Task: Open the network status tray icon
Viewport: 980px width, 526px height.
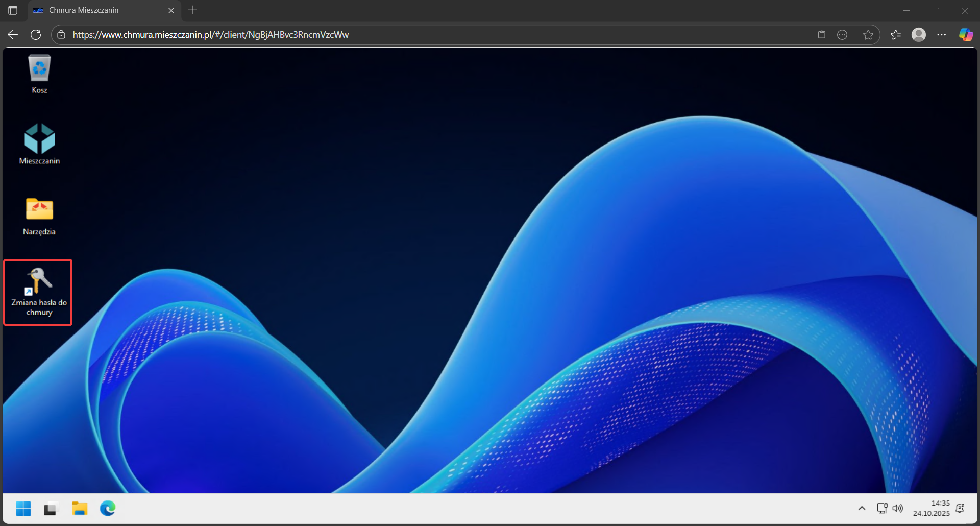Action: (x=881, y=508)
